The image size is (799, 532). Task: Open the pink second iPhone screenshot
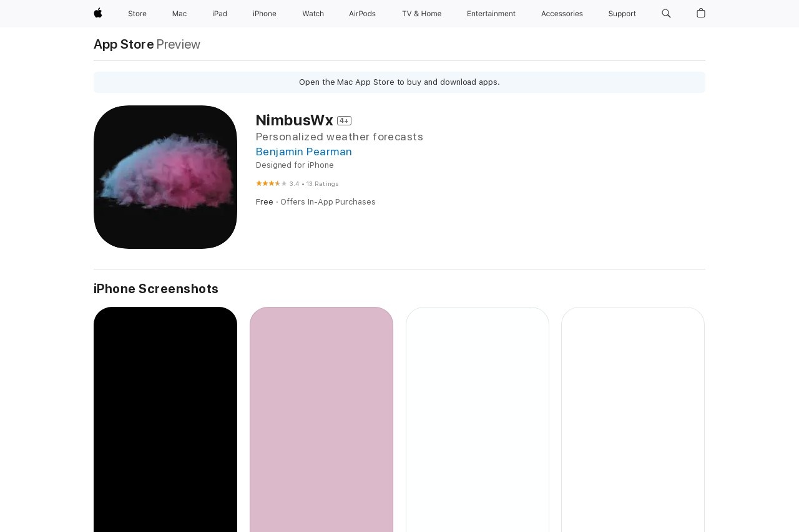[x=321, y=419]
